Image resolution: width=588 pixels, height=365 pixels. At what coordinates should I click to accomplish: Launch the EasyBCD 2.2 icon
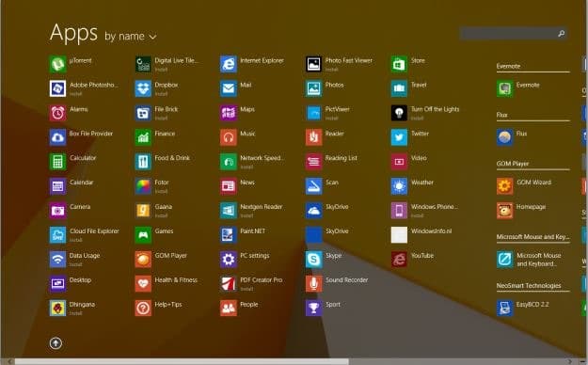pos(505,308)
